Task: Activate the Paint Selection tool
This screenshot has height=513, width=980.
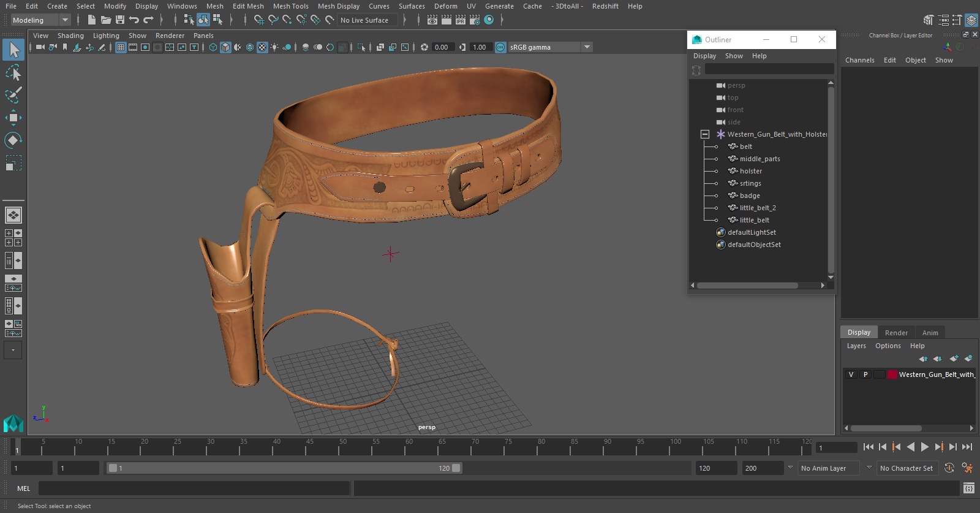Action: [x=13, y=95]
